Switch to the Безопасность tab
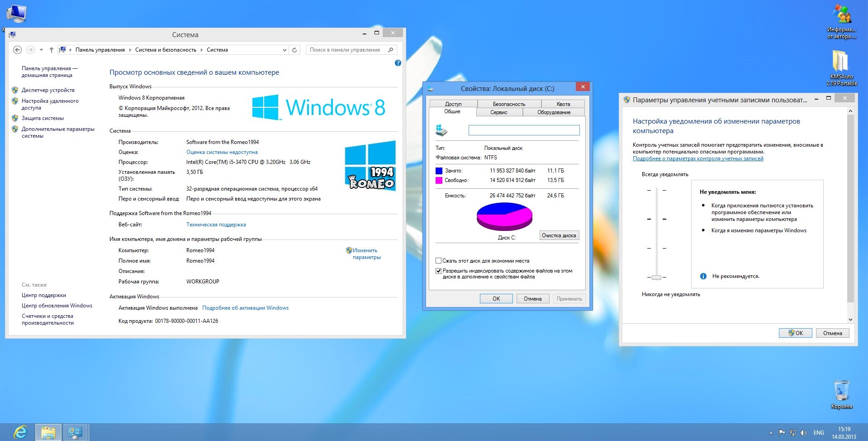868x441 pixels. (509, 104)
